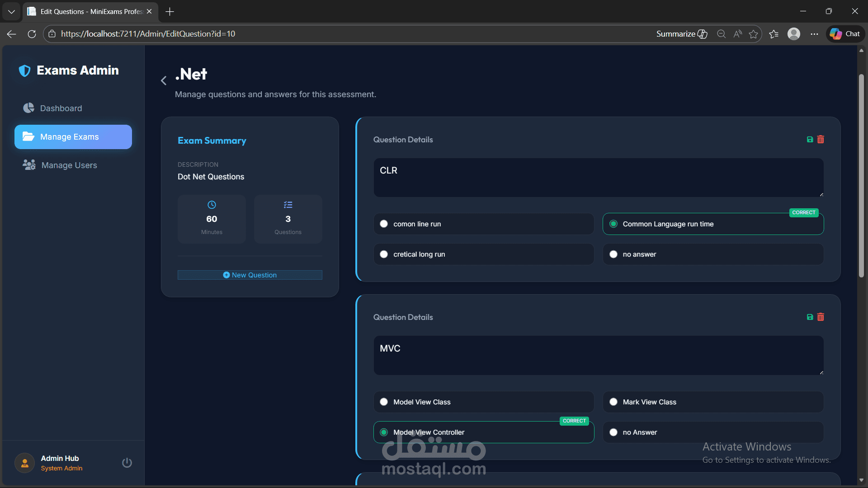Open Manage Users in the sidebar

click(x=69, y=165)
